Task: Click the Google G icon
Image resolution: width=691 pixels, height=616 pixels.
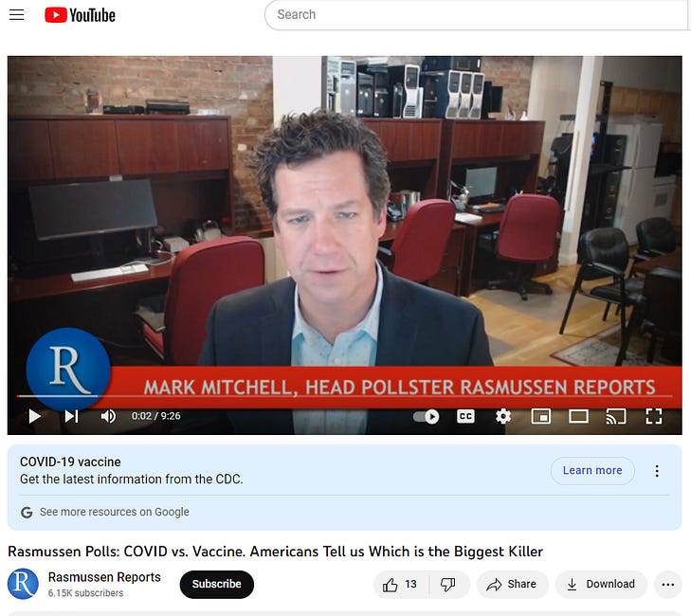Action: pos(27,513)
